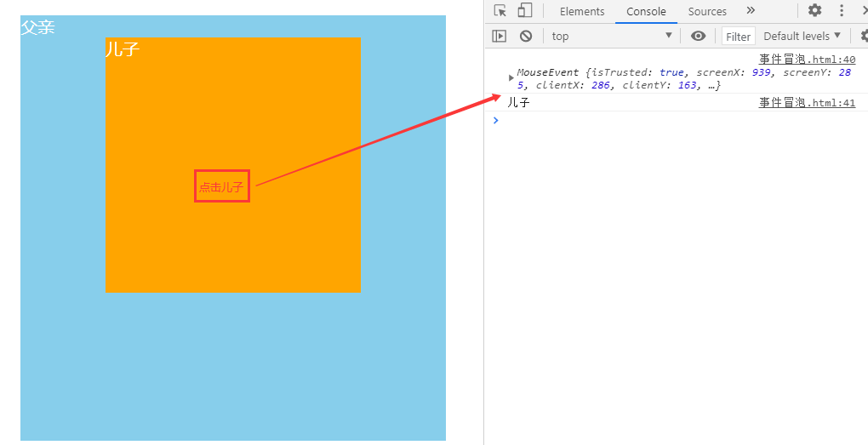Open DevTools settings gear
This screenshot has width=868, height=445.
pyautogui.click(x=814, y=11)
